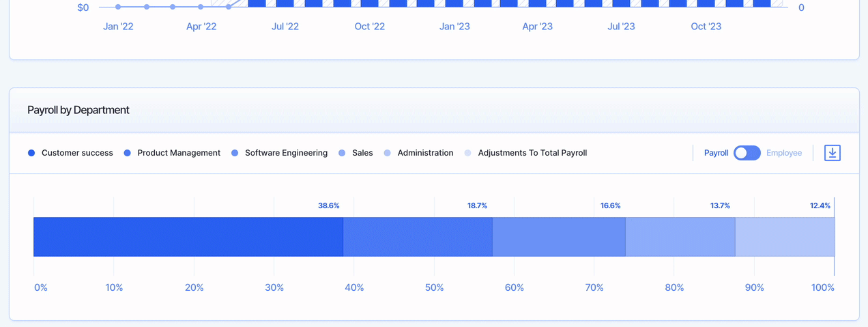Viewport: 868px width, 327px height.
Task: Click the Payroll by Department heading
Action: point(78,110)
